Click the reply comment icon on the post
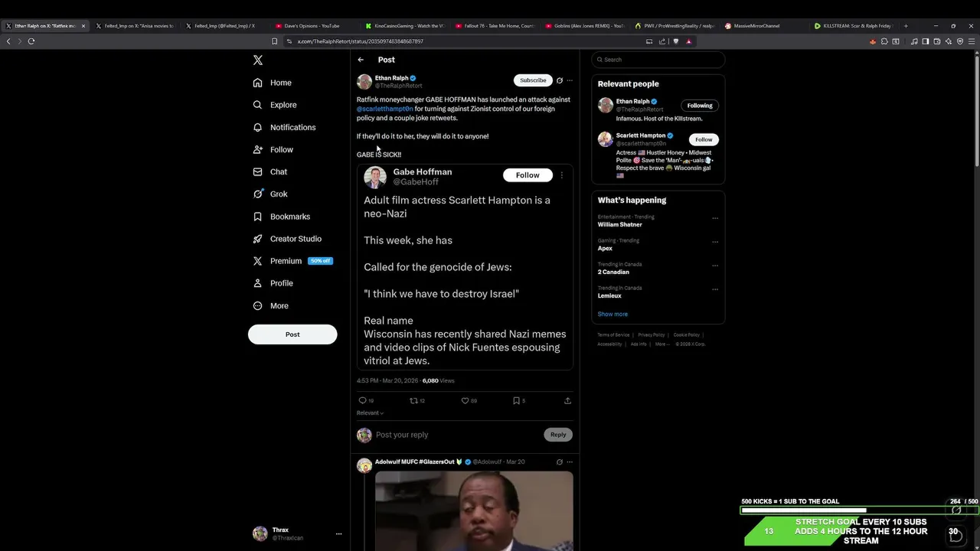This screenshot has width=980, height=551. 363,400
